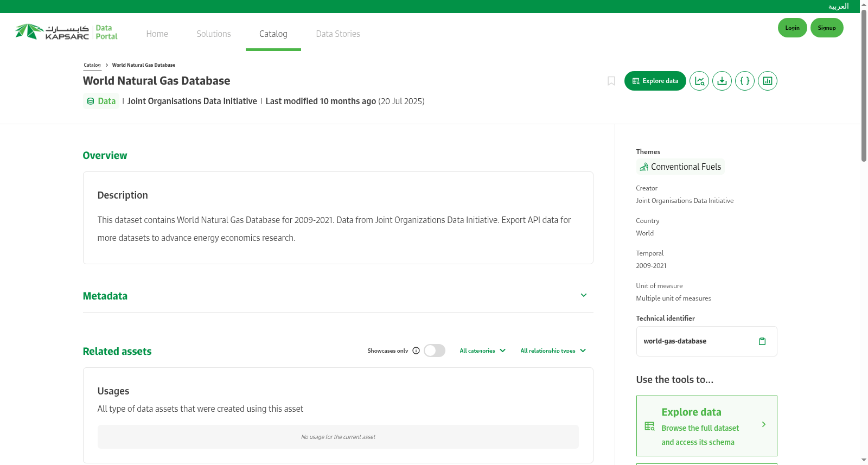Viewport: 868px width, 465px height.
Task: Open the Data Stories tab
Action: [x=338, y=34]
